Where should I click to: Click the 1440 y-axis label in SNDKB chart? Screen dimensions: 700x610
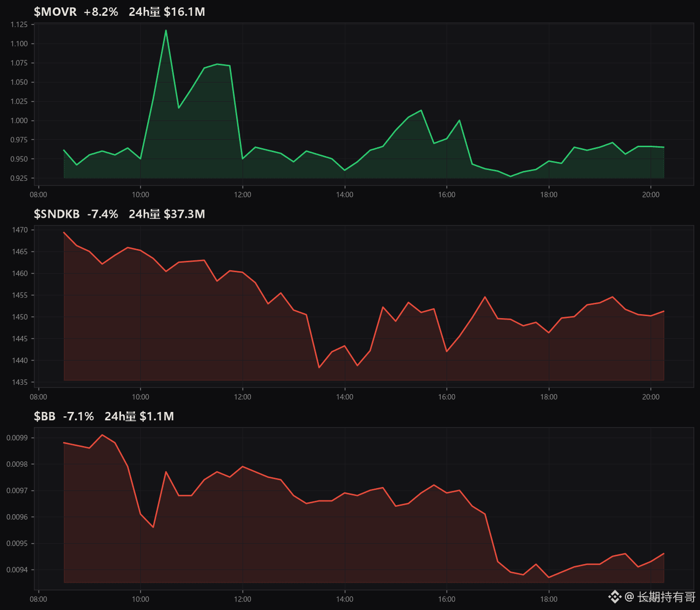point(20,361)
